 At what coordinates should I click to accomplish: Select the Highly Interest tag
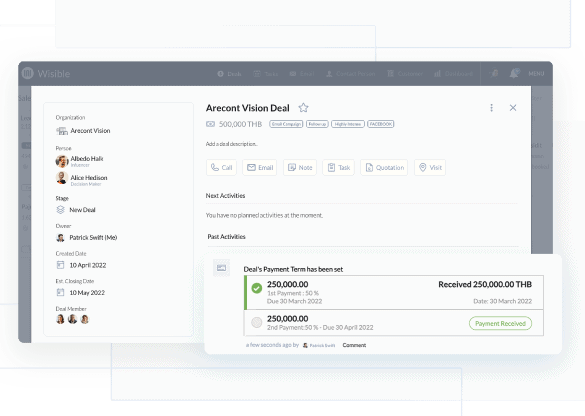(348, 124)
